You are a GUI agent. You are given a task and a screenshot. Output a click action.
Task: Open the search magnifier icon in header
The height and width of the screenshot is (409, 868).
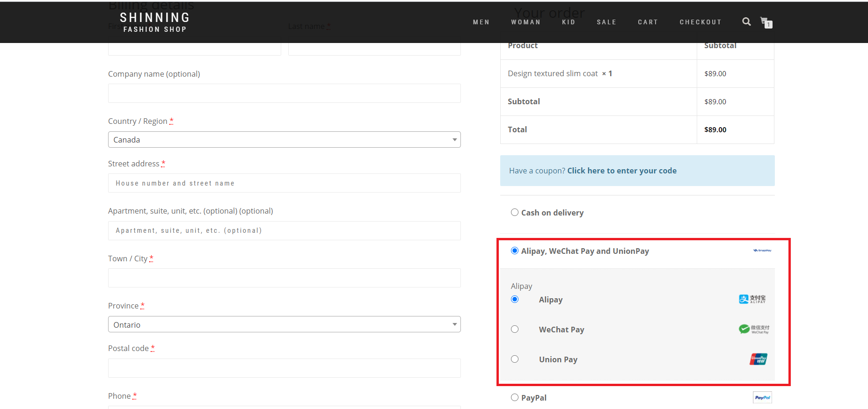(x=746, y=22)
